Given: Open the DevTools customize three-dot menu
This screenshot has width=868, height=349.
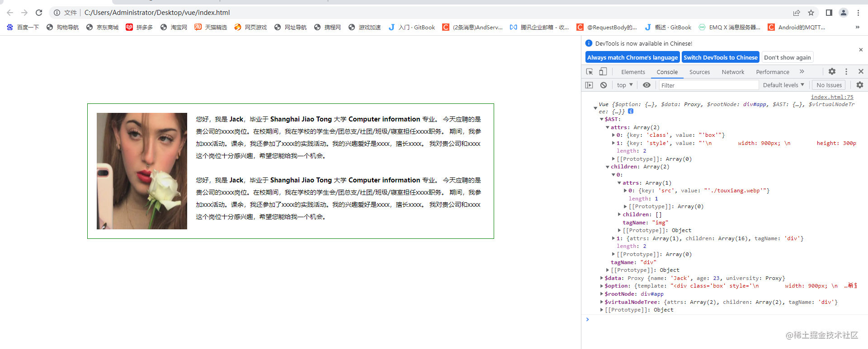Looking at the screenshot, I should click(x=846, y=71).
